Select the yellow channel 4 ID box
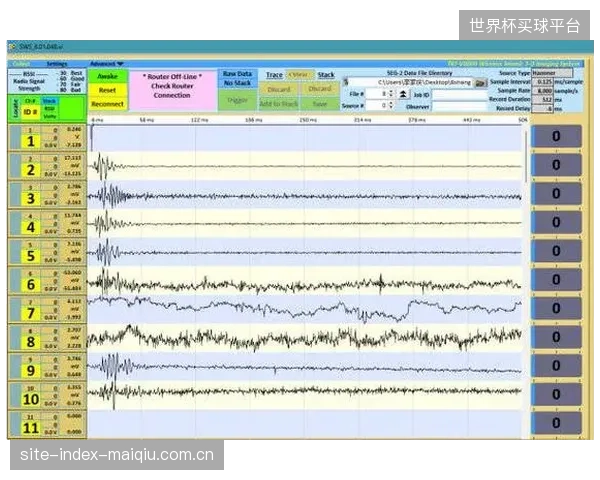 (x=31, y=227)
